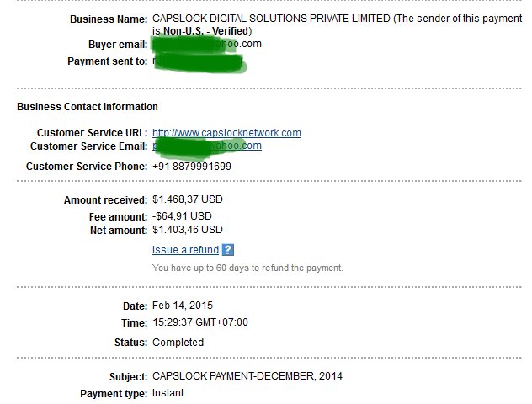Select the CAPSLOCK PAYMENT-DECEMBER, 2014 subject text
The width and height of the screenshot is (532, 404).
coord(247,376)
